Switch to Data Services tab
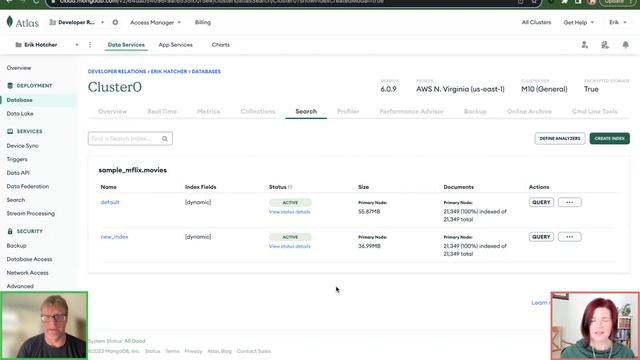 click(126, 45)
